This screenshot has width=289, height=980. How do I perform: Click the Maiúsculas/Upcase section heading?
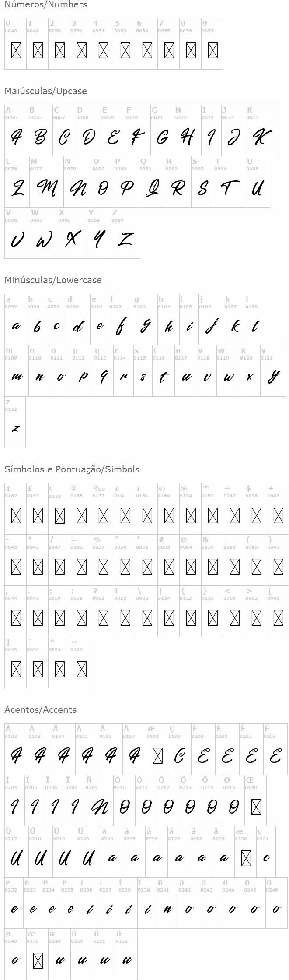(45, 91)
